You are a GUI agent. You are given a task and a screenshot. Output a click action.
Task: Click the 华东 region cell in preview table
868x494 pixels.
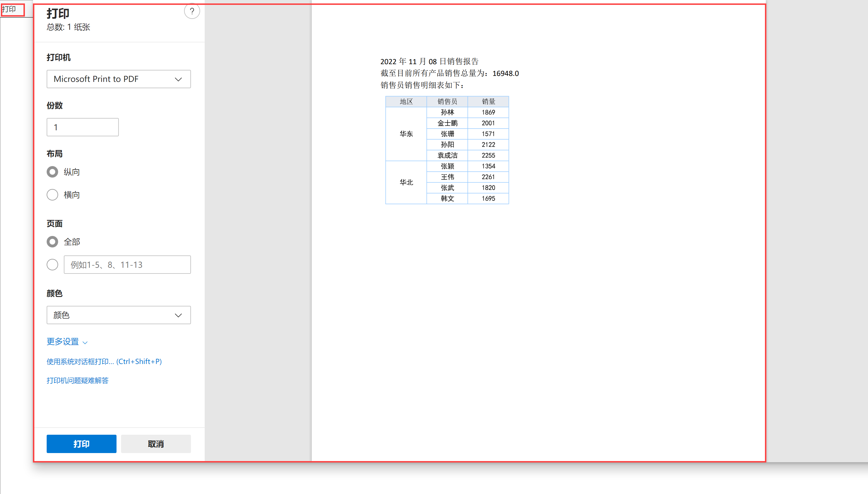point(406,134)
